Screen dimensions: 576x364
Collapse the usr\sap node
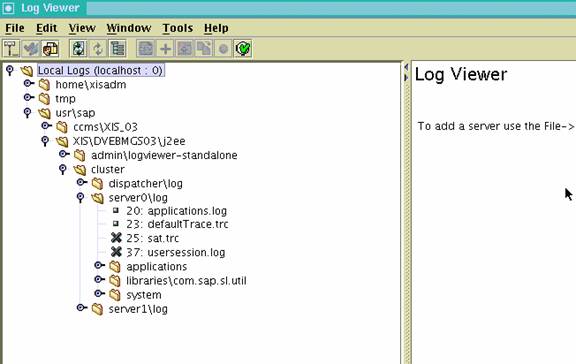(28, 112)
